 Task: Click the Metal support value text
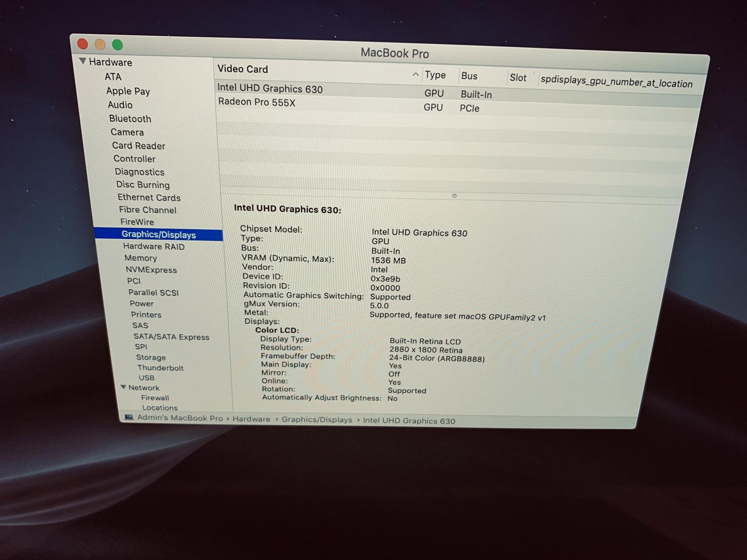click(x=458, y=316)
